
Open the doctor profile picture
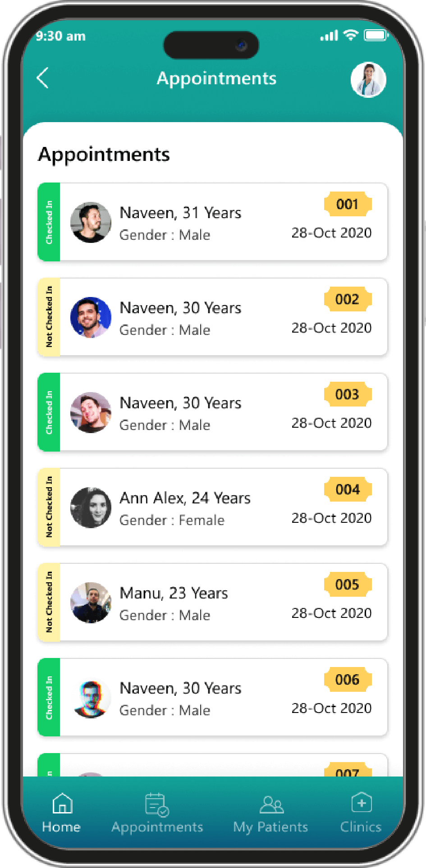[x=368, y=80]
